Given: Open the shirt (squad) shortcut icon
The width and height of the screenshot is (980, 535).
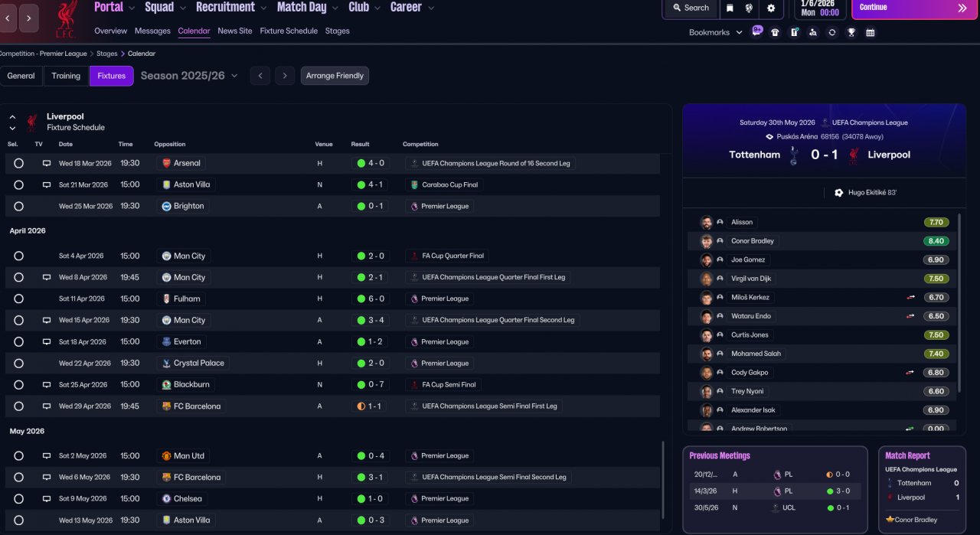Looking at the screenshot, I should pyautogui.click(x=775, y=32).
